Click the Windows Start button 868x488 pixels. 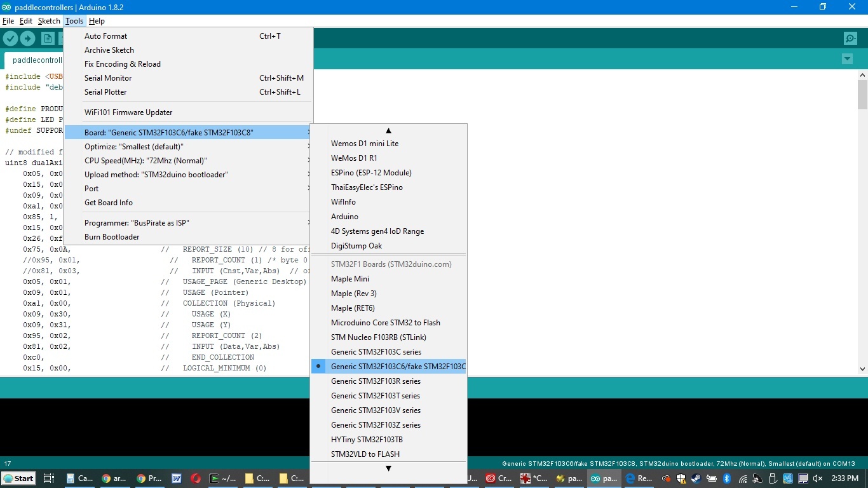(x=18, y=478)
